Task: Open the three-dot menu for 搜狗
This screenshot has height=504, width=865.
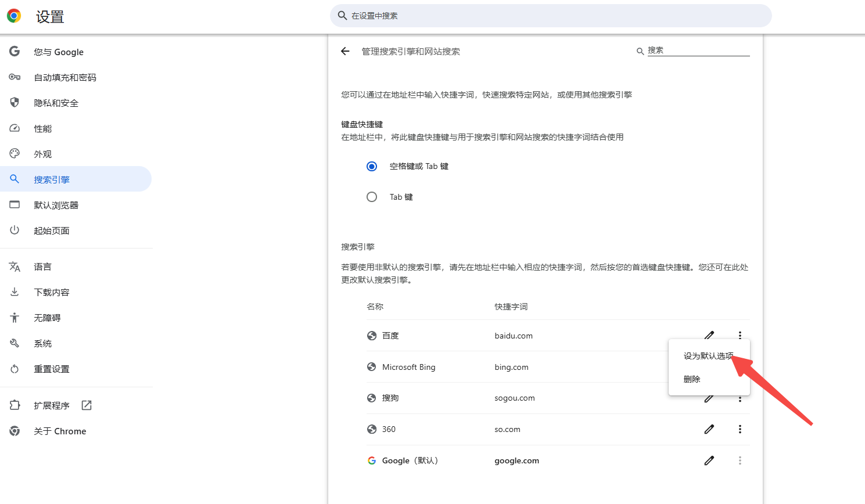Action: [740, 398]
